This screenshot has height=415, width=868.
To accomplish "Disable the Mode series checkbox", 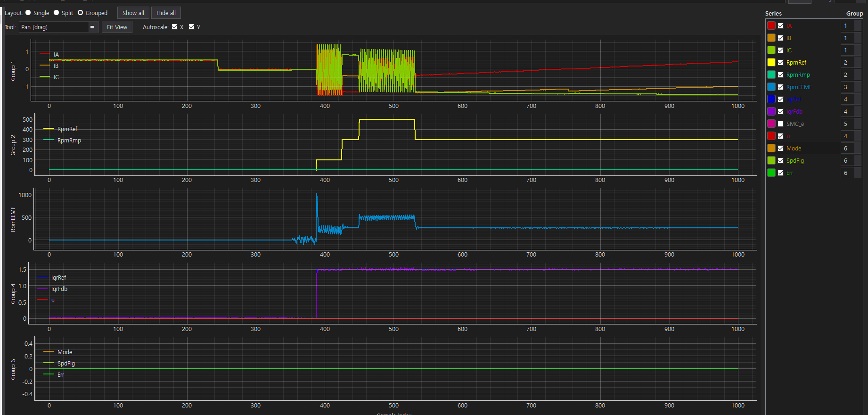I will tap(781, 148).
